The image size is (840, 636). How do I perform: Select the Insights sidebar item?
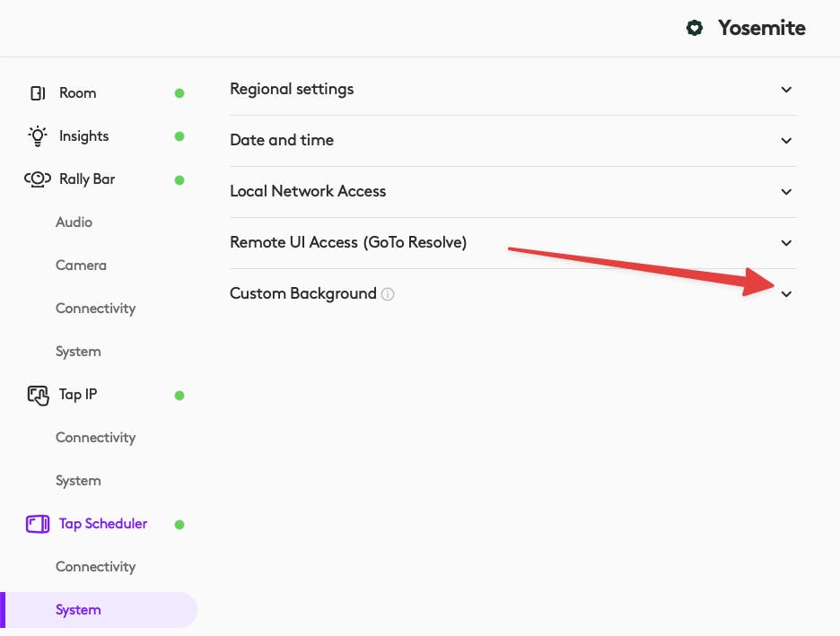tap(83, 136)
